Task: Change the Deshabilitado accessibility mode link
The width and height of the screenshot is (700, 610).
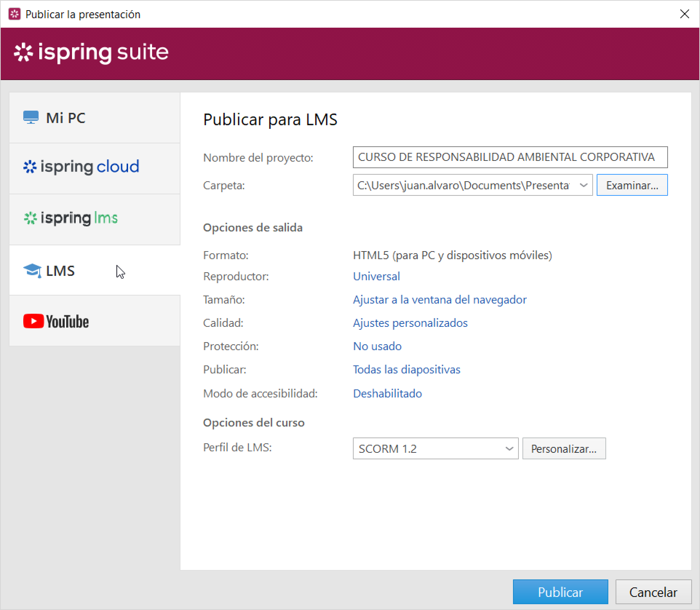Action: point(387,393)
